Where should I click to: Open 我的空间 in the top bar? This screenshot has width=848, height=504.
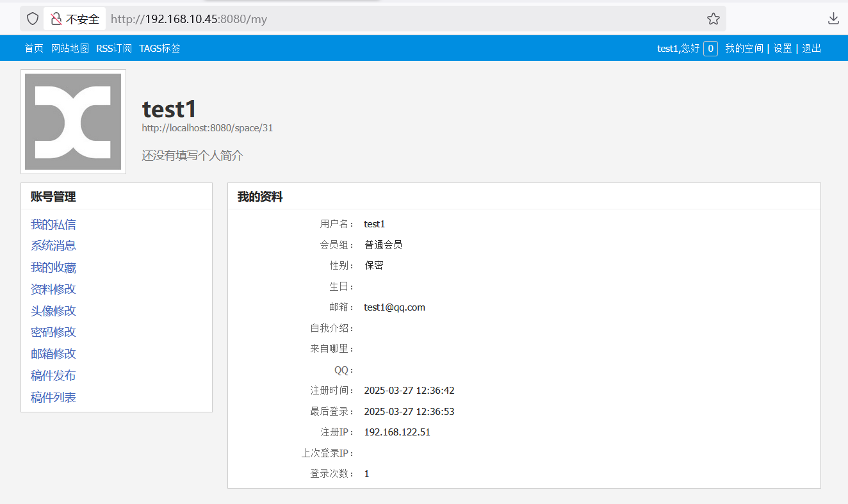click(744, 49)
